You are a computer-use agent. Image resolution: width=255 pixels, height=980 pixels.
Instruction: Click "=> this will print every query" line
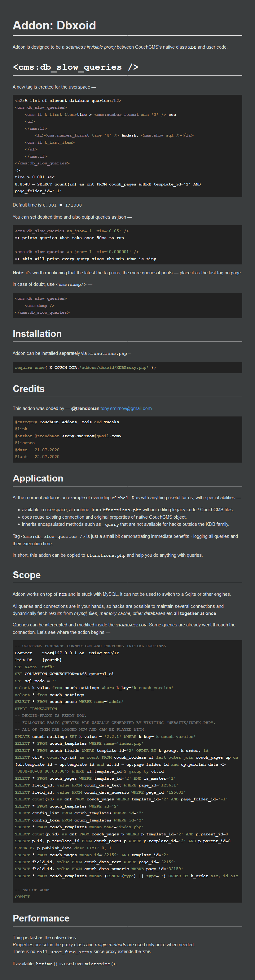point(86,259)
